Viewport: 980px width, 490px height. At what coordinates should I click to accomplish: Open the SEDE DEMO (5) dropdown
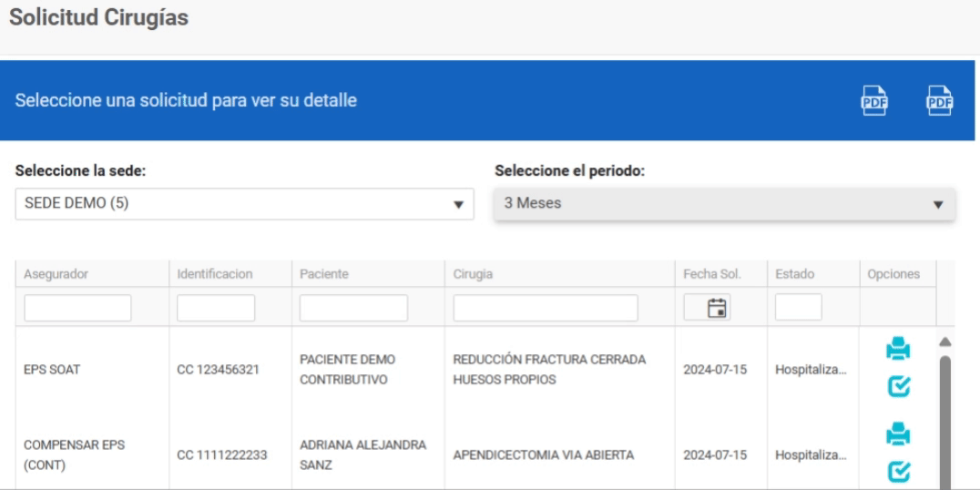click(x=244, y=204)
